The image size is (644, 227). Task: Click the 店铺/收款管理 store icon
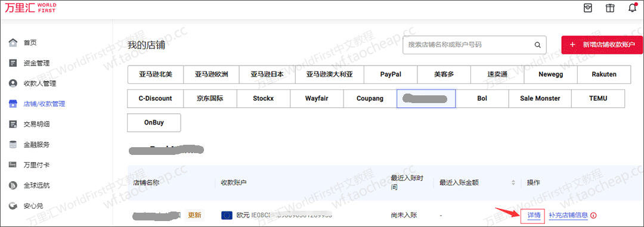(13, 104)
